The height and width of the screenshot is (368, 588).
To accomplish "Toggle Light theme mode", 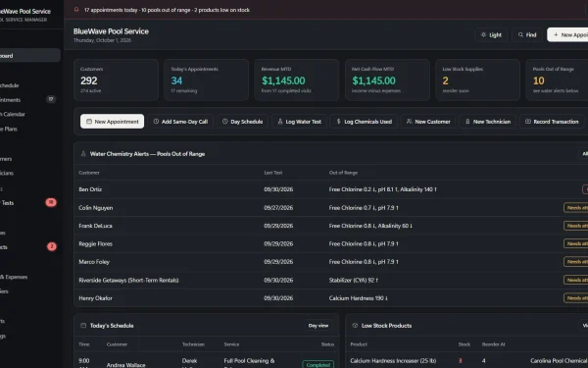I will pos(491,35).
